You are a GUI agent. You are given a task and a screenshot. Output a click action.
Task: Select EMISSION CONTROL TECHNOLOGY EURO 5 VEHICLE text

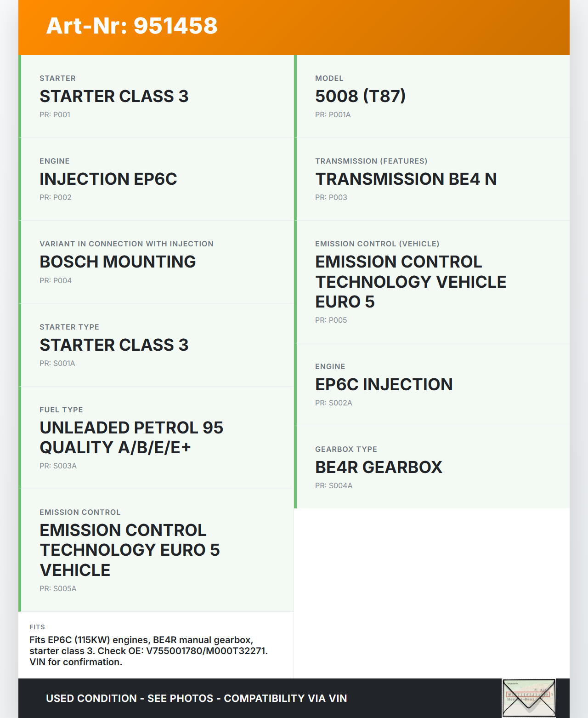pyautogui.click(x=130, y=550)
